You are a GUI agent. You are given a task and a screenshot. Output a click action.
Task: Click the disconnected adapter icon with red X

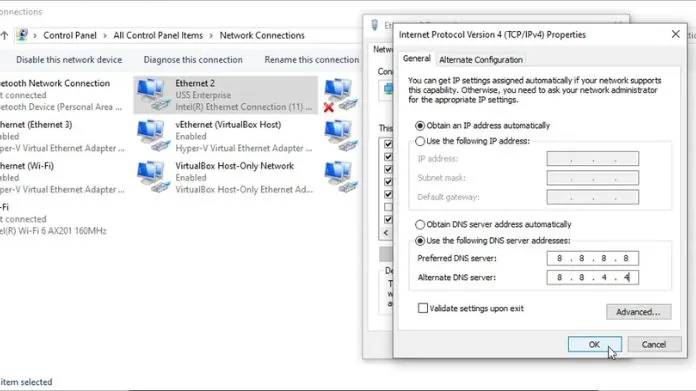pos(340,95)
